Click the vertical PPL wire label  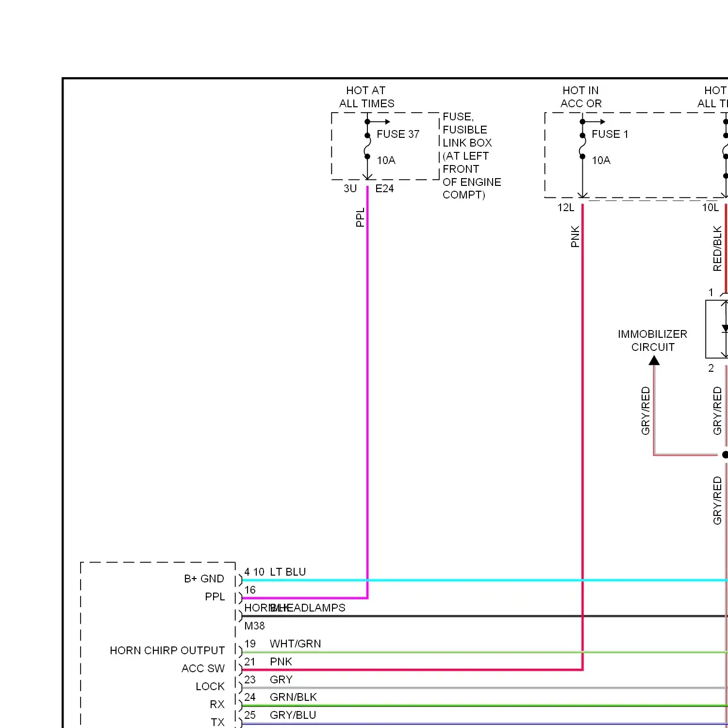click(360, 217)
